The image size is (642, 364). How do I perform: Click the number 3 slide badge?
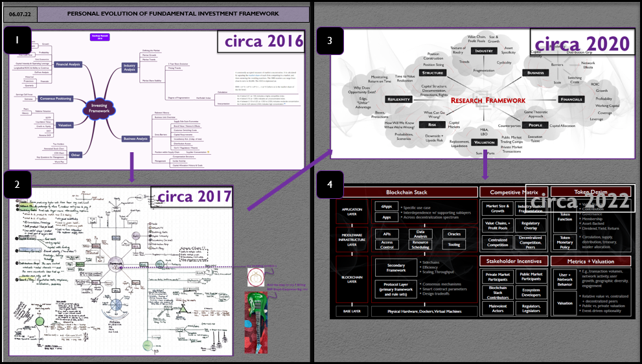tap(330, 41)
